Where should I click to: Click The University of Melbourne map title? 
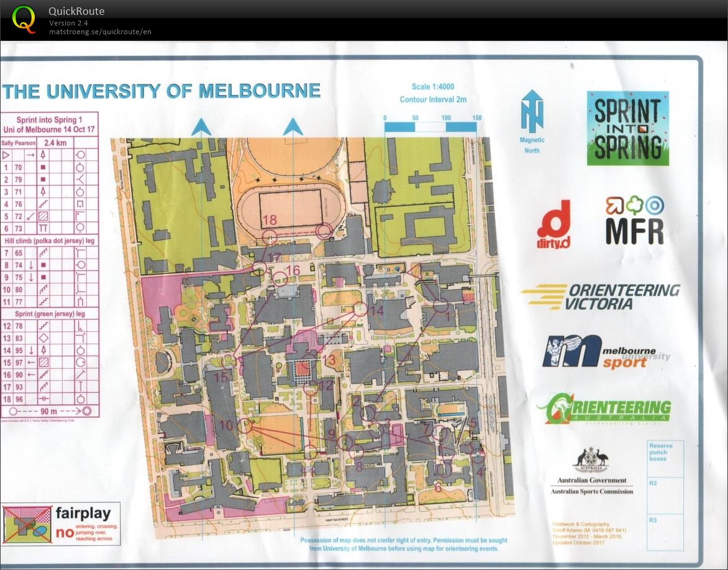tap(162, 91)
